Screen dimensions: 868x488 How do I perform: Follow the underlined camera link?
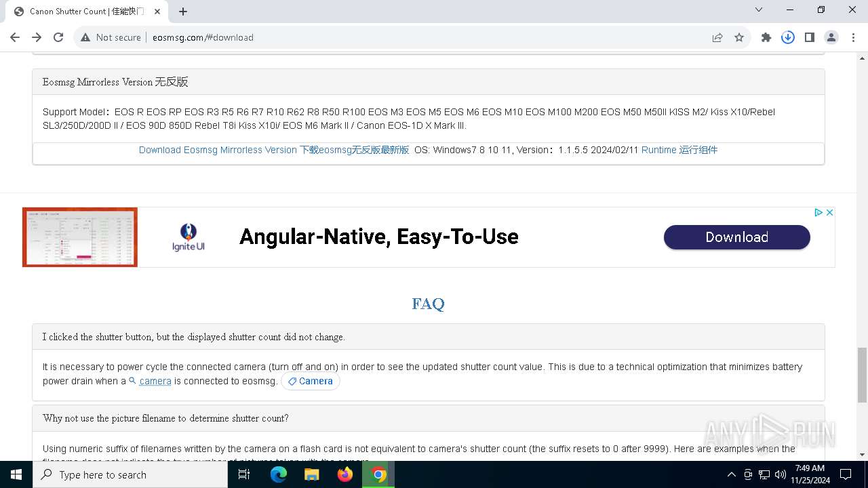(x=155, y=381)
